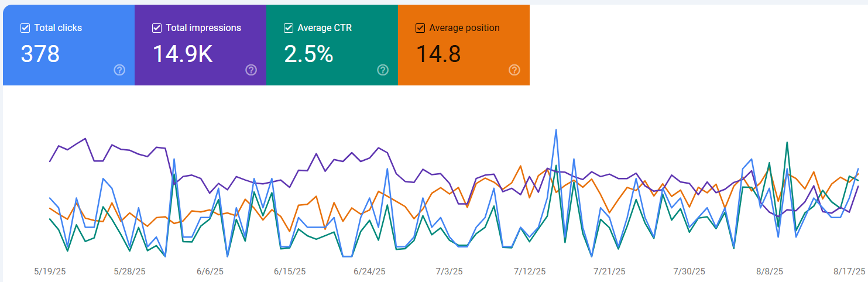Uncheck the Total clicks checkbox
Viewport: 868px width, 282px height.
[x=25, y=28]
